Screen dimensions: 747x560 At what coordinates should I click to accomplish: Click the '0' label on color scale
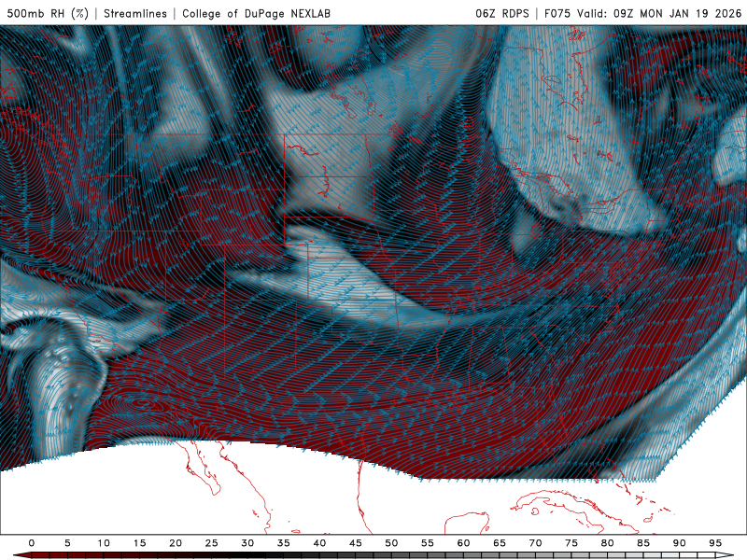(x=32, y=543)
